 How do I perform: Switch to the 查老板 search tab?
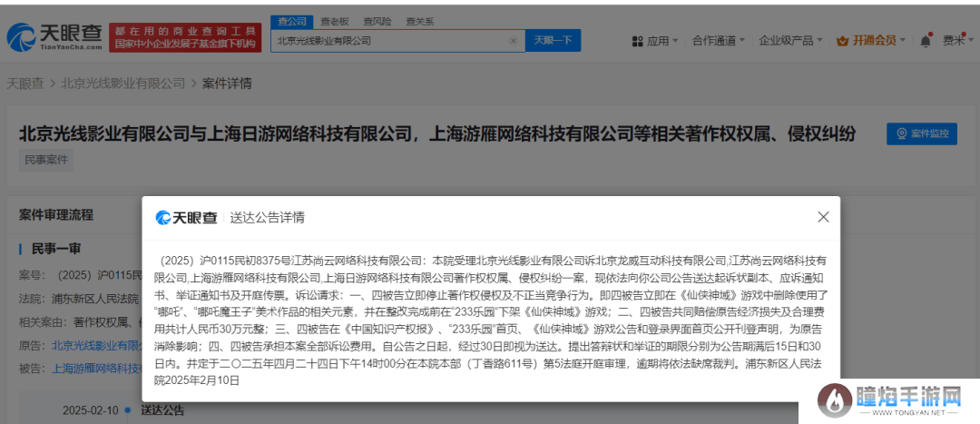tap(334, 21)
